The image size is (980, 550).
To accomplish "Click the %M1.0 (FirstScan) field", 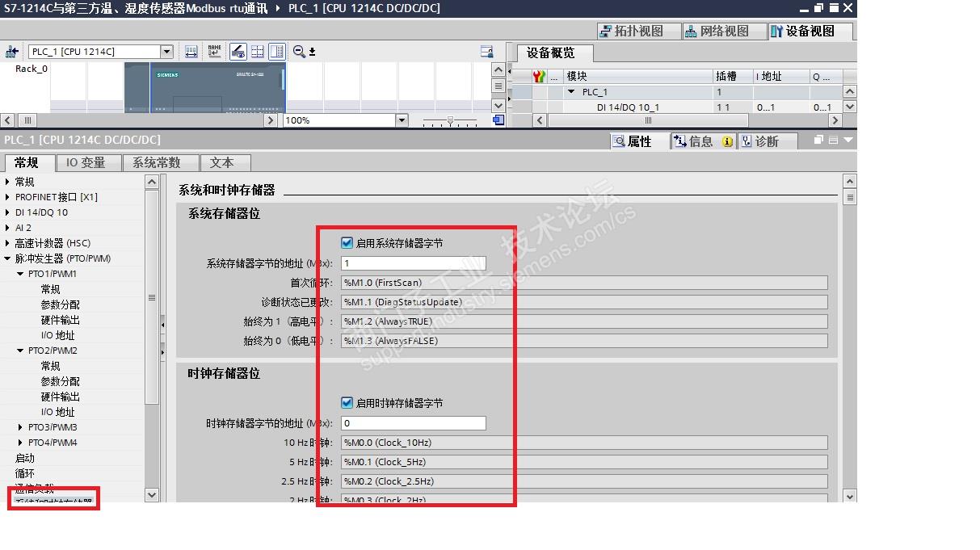I will [584, 283].
